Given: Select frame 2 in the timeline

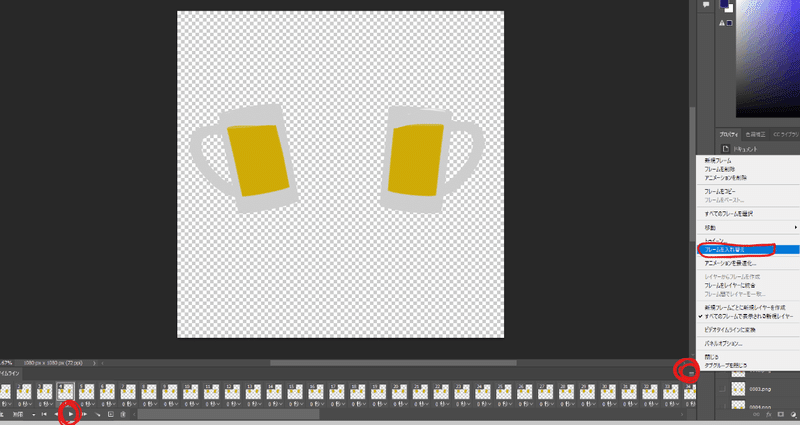Looking at the screenshot, I should (23, 391).
